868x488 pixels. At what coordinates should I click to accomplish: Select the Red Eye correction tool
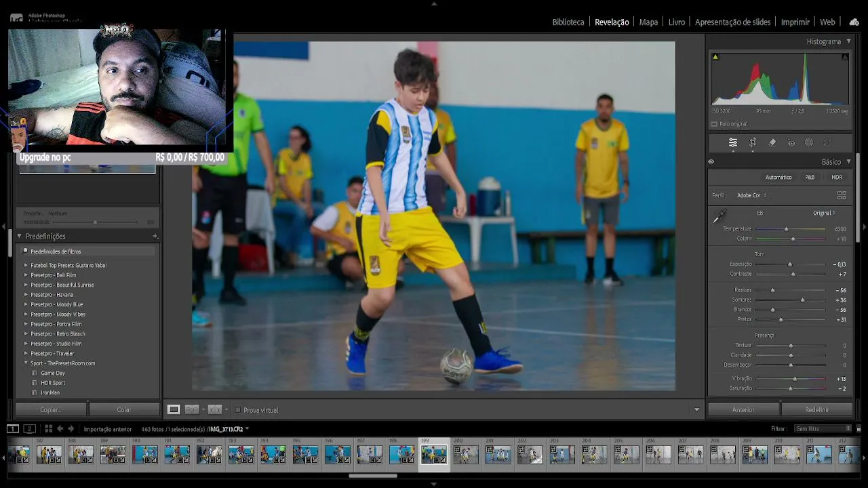[x=791, y=142]
